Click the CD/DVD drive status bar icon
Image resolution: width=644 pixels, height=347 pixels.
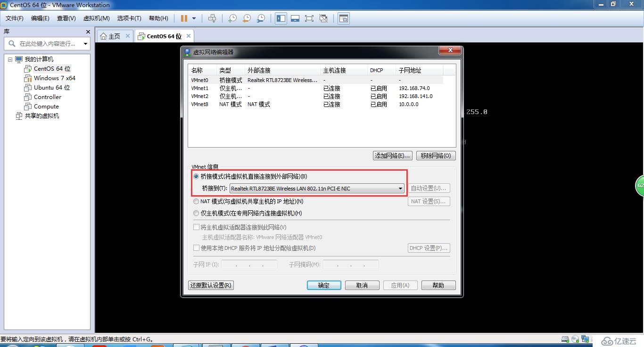click(x=575, y=339)
